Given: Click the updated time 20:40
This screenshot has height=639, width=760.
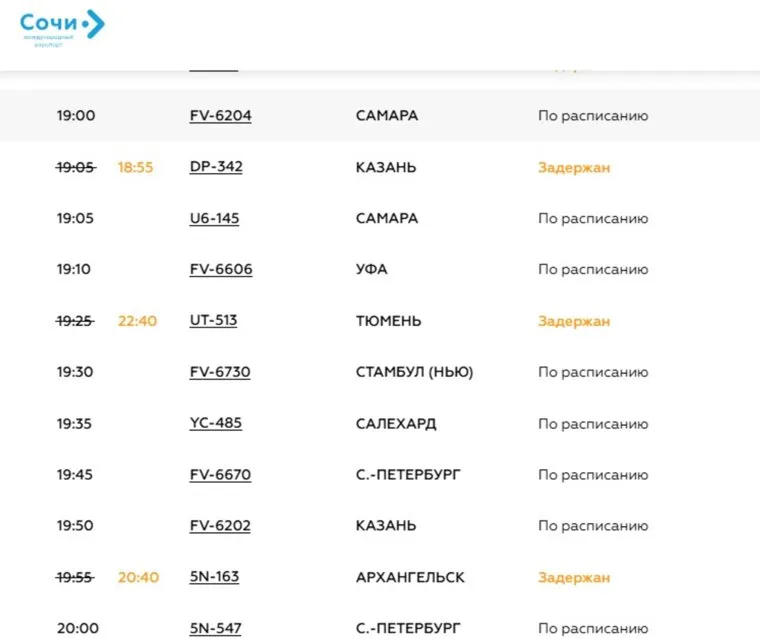Looking at the screenshot, I should (137, 577).
